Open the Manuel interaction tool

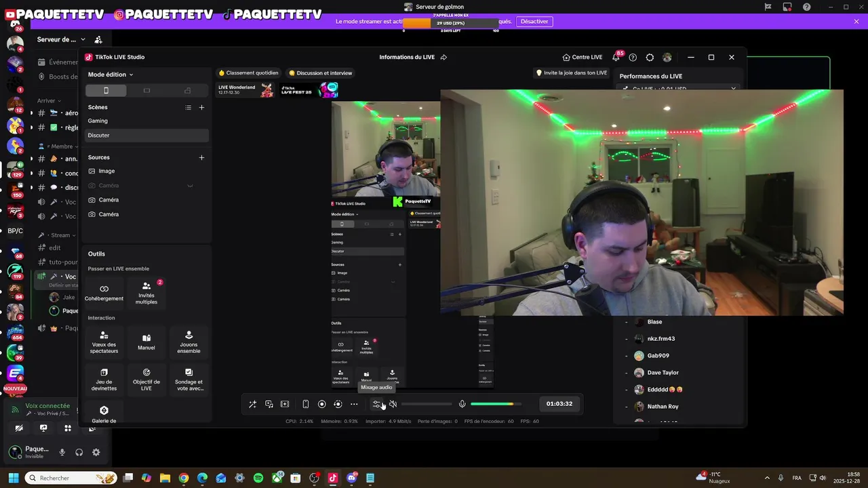pyautogui.click(x=146, y=342)
